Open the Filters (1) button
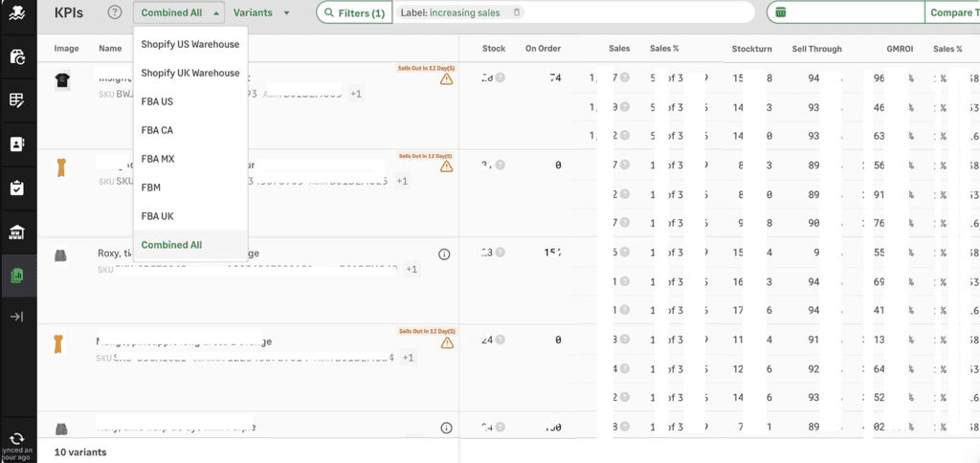This screenshot has width=980, height=463. pyautogui.click(x=354, y=12)
